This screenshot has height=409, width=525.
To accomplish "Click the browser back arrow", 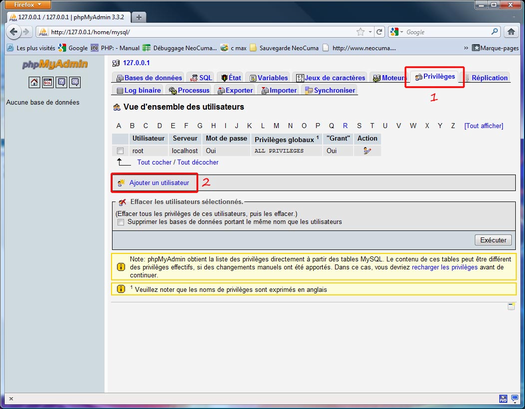I will pos(13,32).
